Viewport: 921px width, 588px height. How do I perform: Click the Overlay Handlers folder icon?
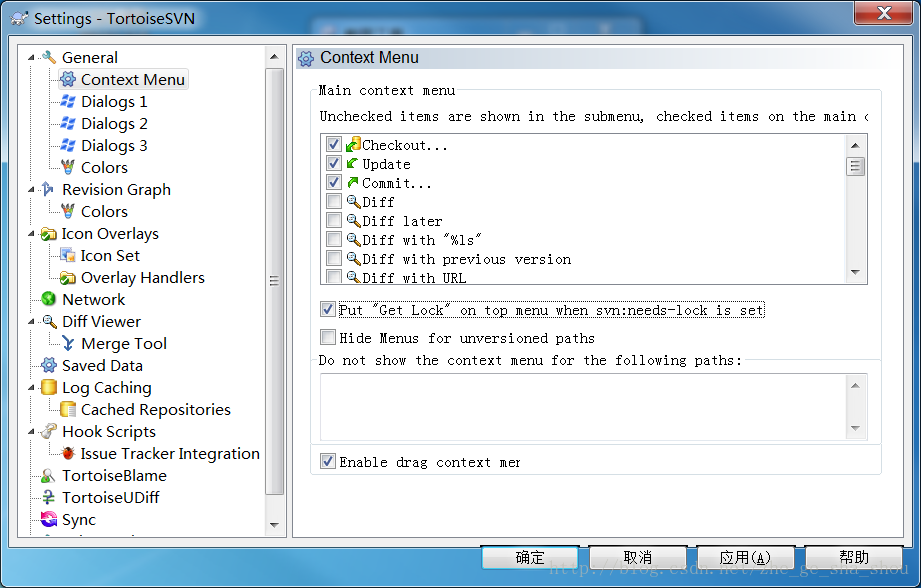(68, 277)
